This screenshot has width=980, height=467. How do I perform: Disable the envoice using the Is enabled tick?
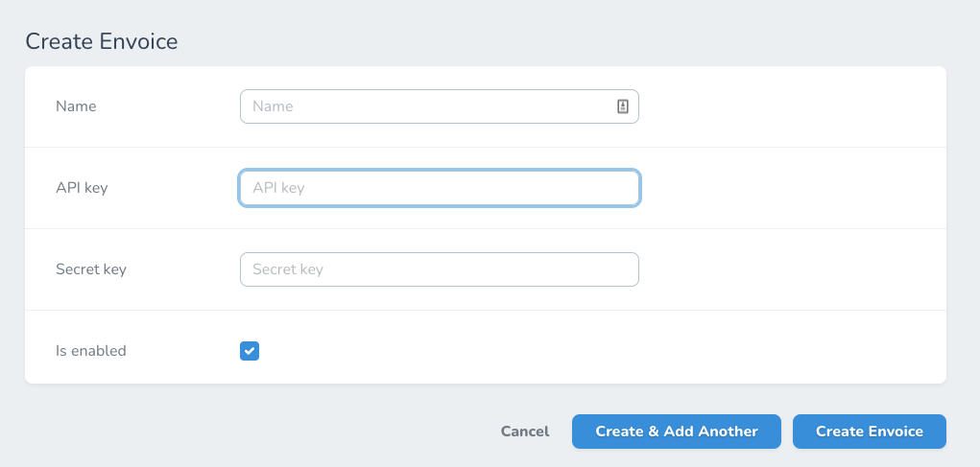click(250, 351)
